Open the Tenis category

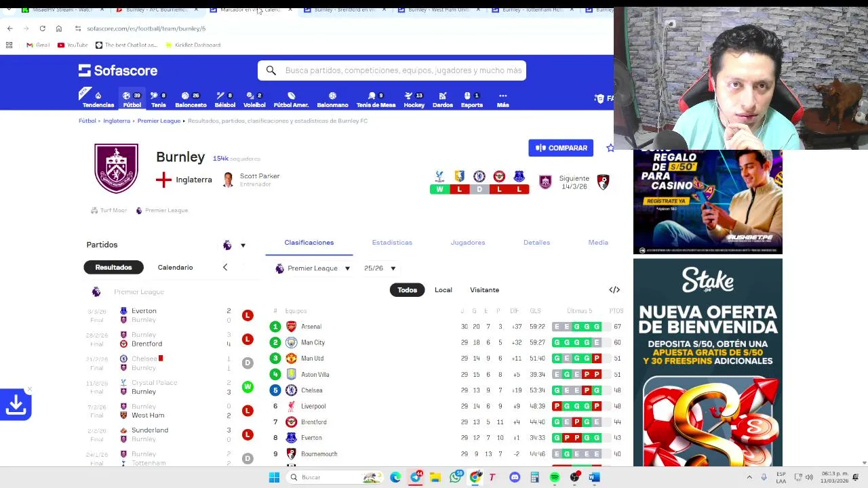pos(159,100)
